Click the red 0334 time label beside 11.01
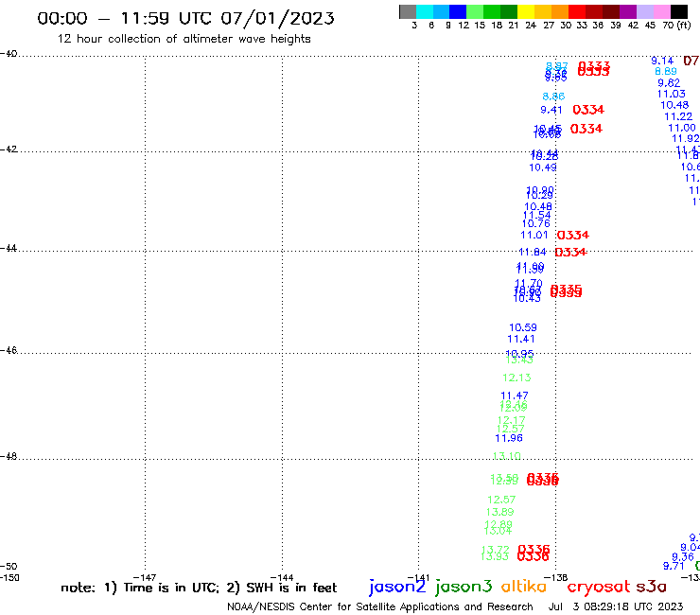 click(573, 235)
